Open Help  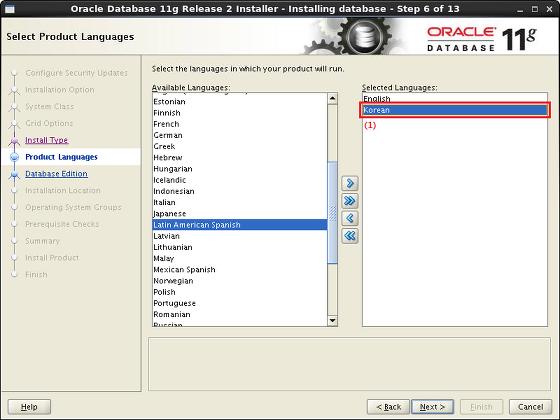29,407
